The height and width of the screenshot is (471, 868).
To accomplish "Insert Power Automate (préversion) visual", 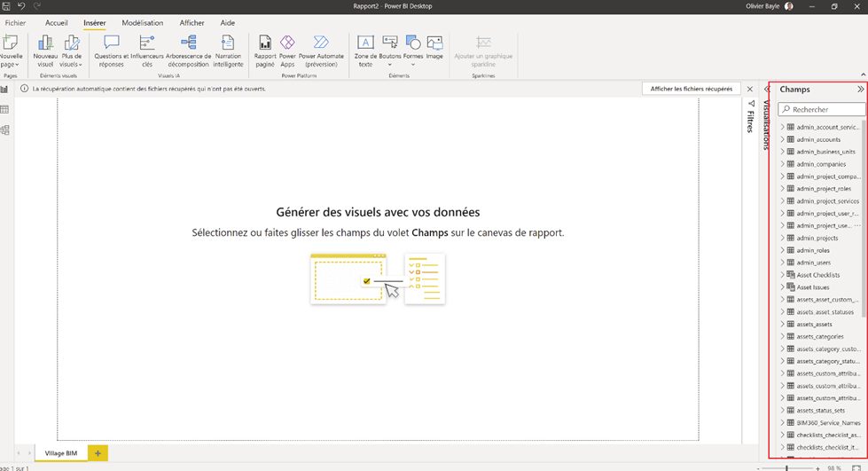I will (321, 51).
